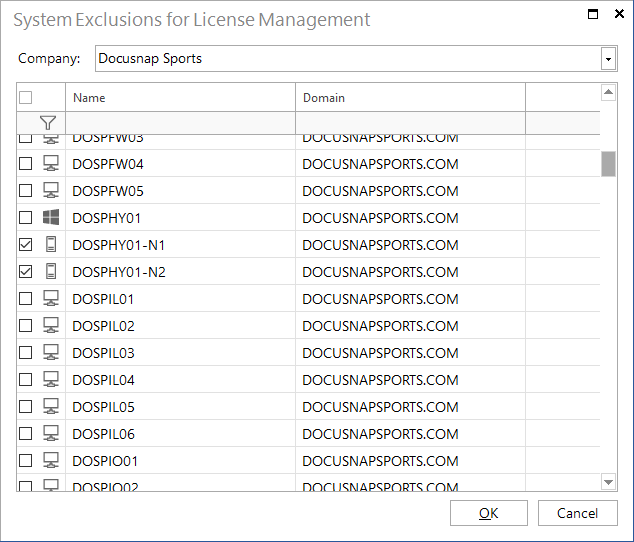Click computer icon beside DOSPIL04
This screenshot has width=634, height=542.
(51, 379)
